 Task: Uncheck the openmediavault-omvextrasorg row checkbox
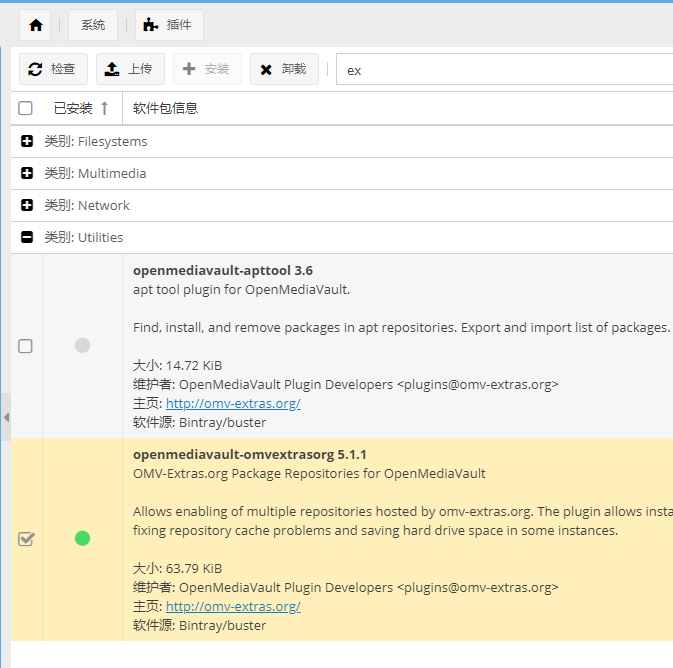26,539
